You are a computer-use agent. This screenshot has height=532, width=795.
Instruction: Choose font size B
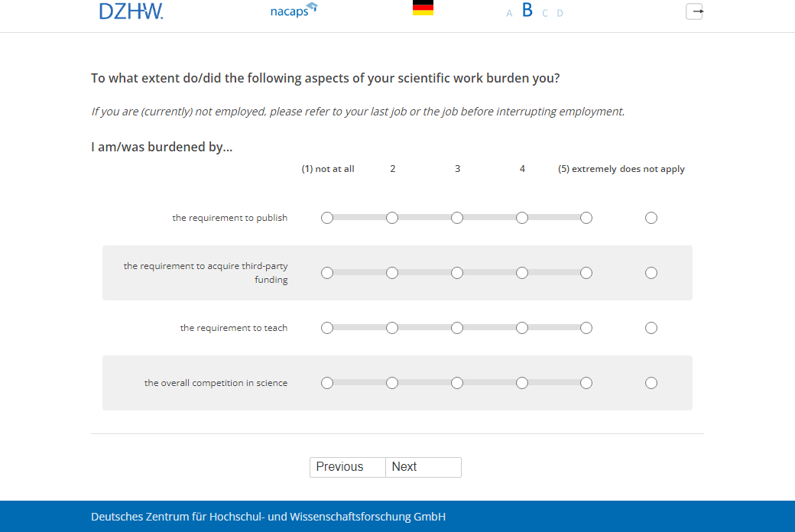click(527, 11)
